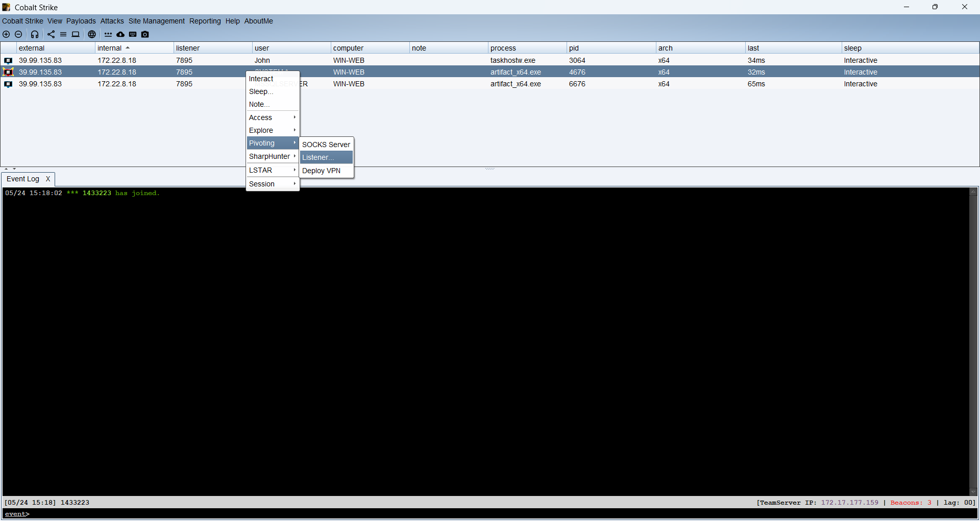980x521 pixels.
Task: Sort by the last column header
Action: [794, 48]
